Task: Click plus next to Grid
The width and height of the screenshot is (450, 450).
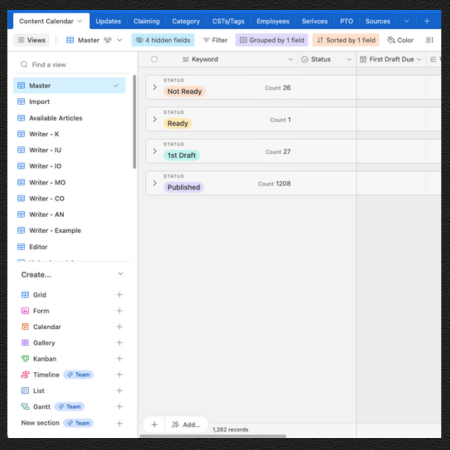Action: pyautogui.click(x=119, y=295)
